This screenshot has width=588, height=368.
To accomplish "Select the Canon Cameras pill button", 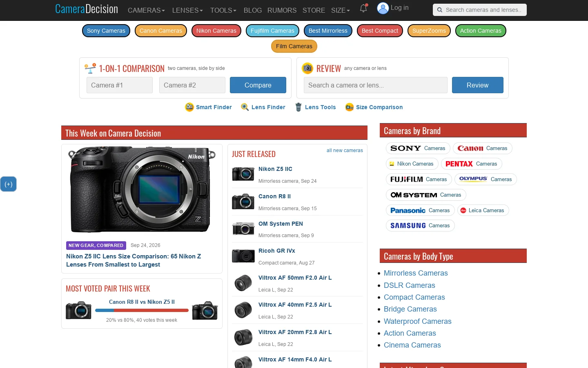I will pos(161,31).
